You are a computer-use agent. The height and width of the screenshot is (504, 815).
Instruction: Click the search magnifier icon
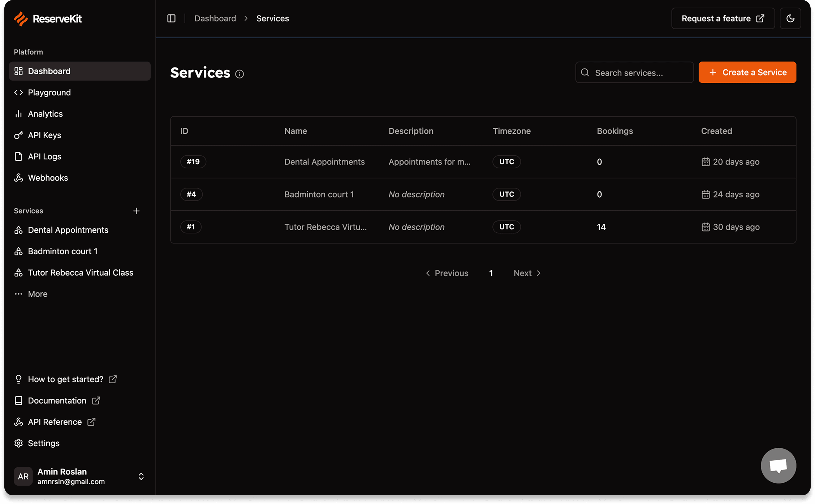tap(585, 73)
